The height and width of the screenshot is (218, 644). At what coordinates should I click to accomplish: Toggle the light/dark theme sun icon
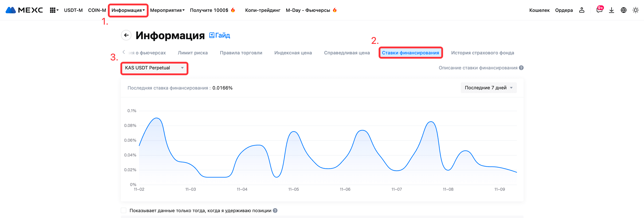coord(635,10)
